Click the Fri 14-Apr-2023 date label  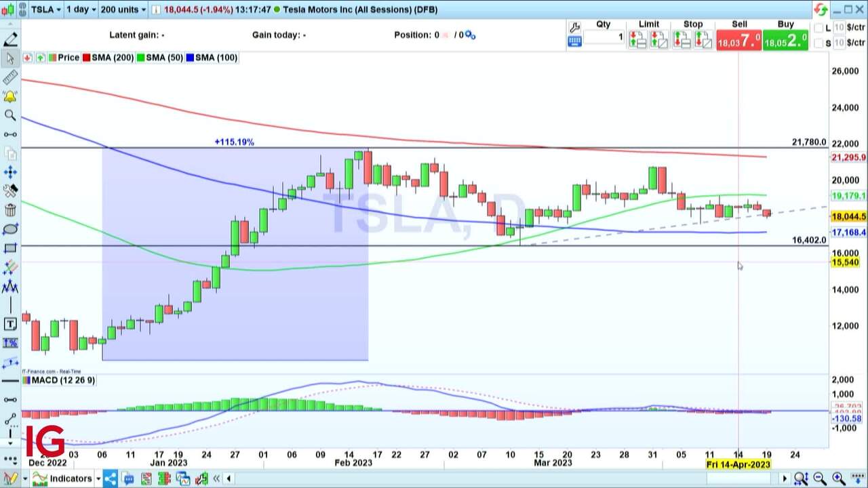(738, 464)
